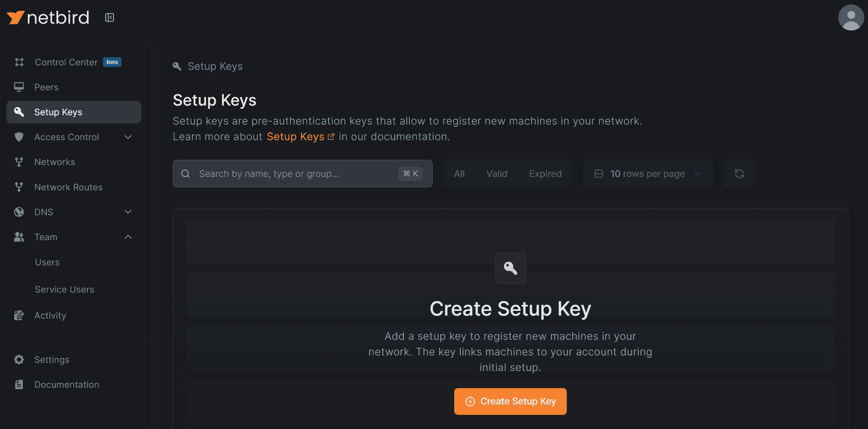
Task: Click the NetBird logo
Action: coord(48,17)
